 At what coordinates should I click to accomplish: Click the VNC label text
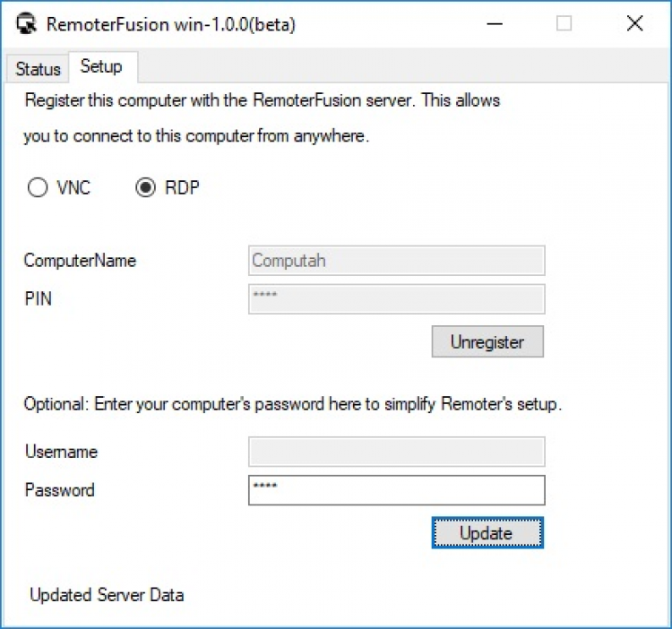click(73, 188)
